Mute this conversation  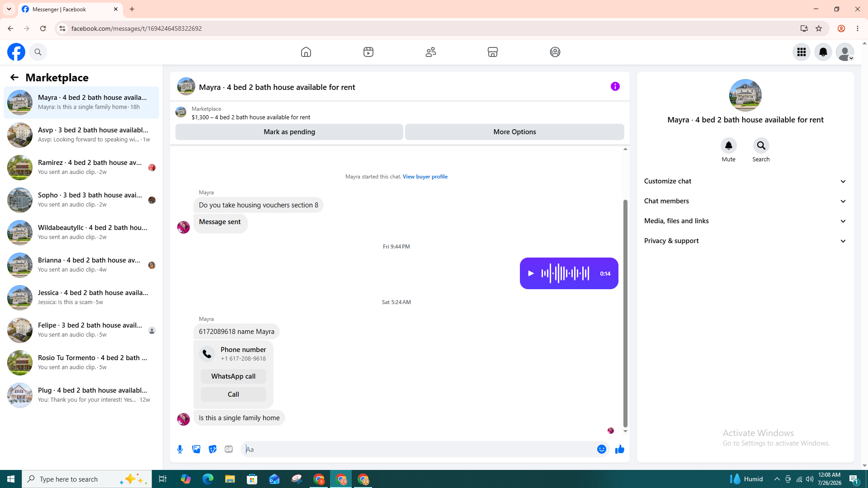pos(729,145)
